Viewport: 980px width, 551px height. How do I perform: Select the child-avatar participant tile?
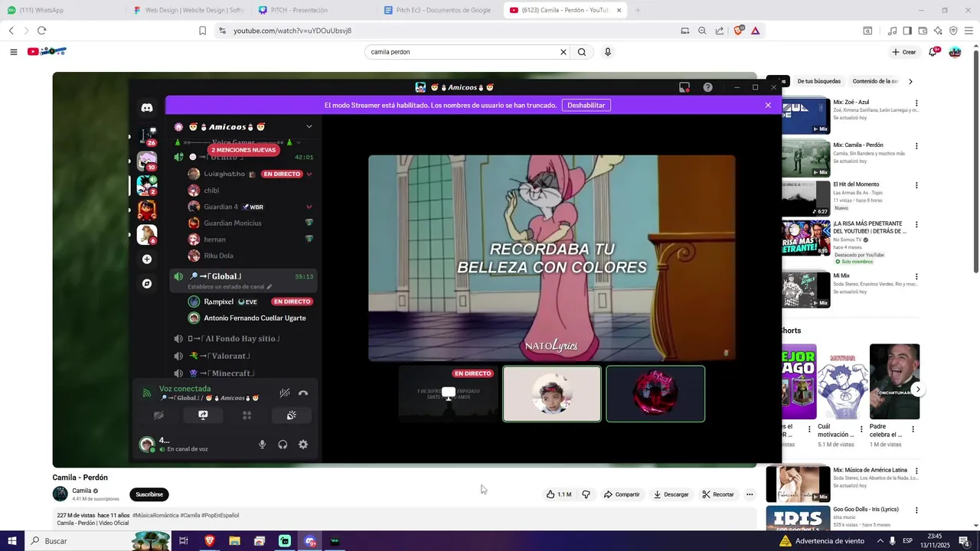pos(552,393)
